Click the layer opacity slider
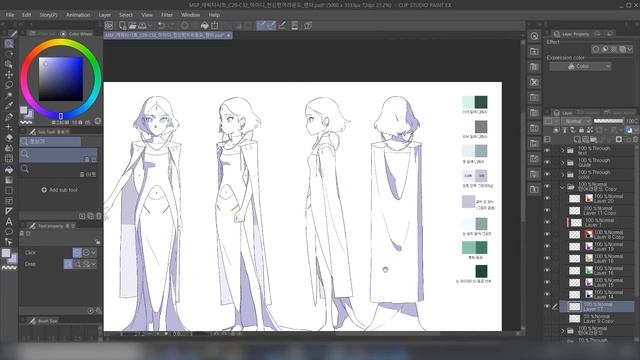Screen dimensions: 640x360 [609, 121]
